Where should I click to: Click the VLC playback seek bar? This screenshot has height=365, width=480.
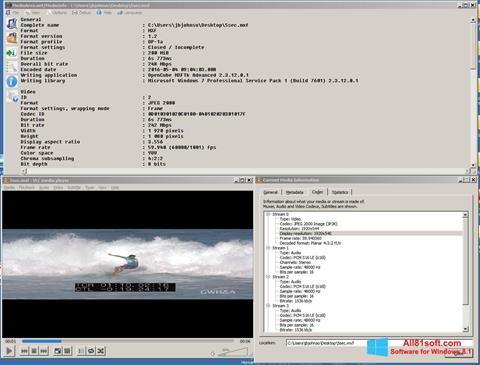[x=128, y=341]
